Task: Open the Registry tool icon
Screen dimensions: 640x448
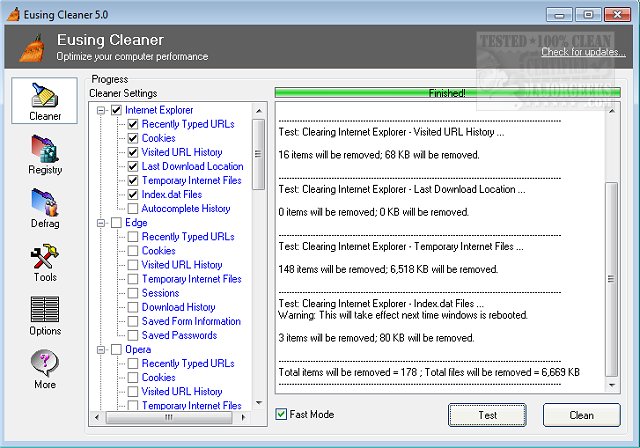Action: click(45, 153)
